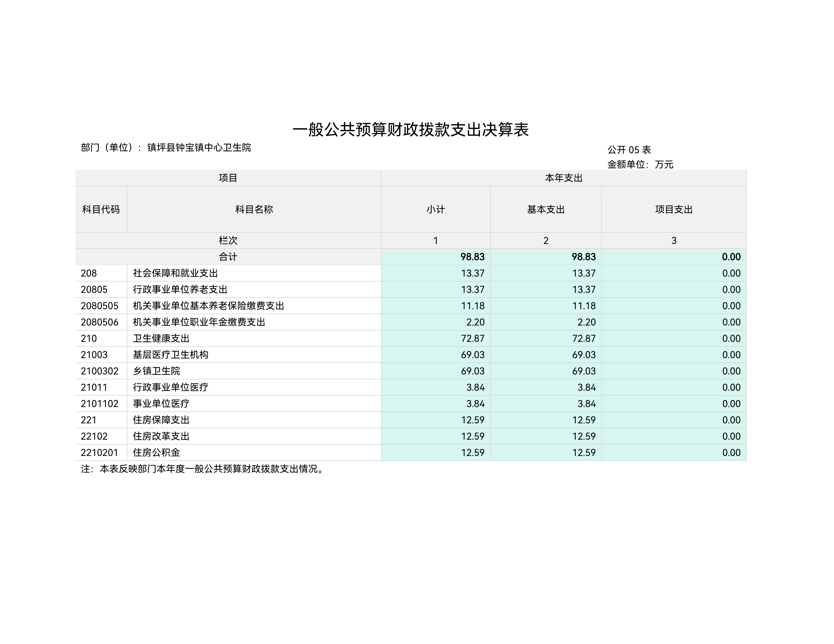
Task: Select the 栏次 row label
Action: click(x=228, y=241)
